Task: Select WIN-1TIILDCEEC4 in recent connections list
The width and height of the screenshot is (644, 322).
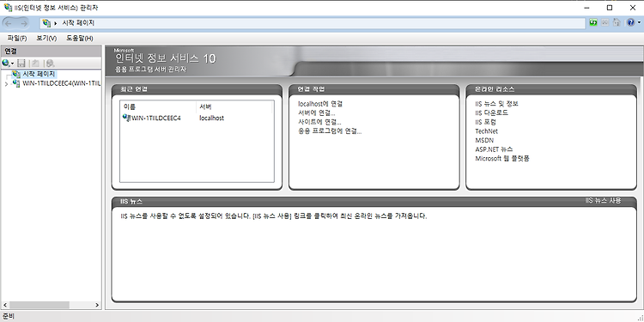Action: [155, 118]
